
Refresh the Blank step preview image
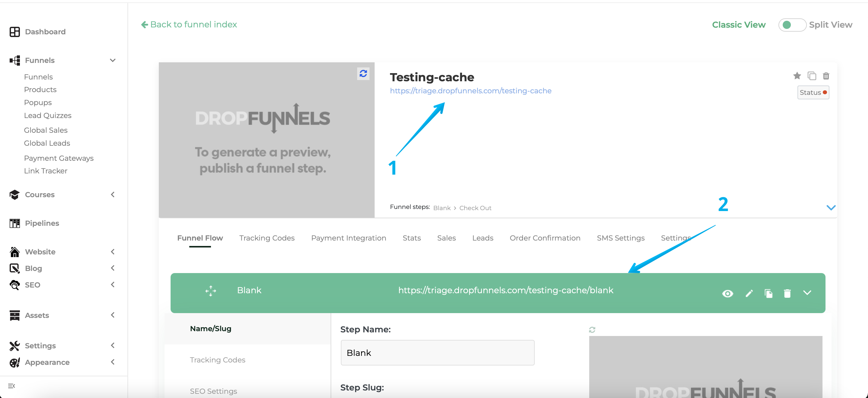(592, 330)
